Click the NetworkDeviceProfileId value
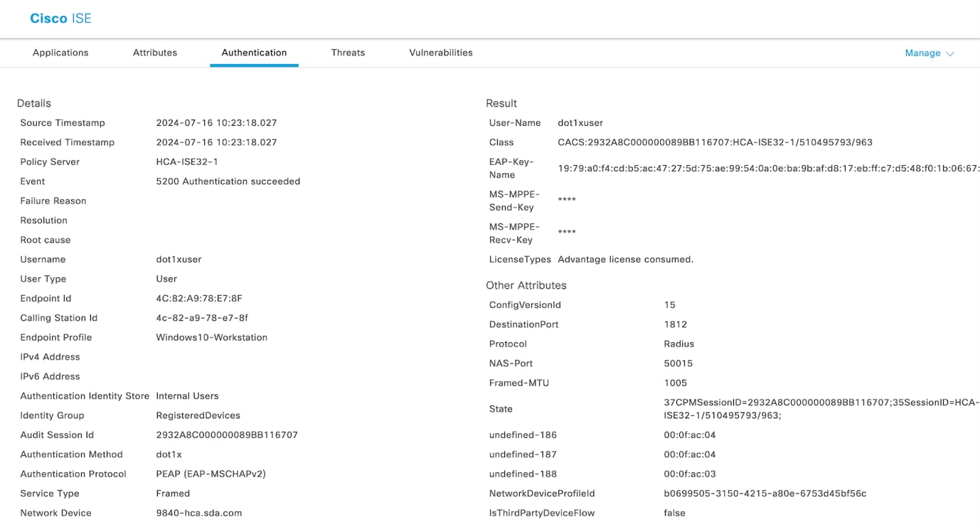The height and width of the screenshot is (527, 980). point(765,494)
